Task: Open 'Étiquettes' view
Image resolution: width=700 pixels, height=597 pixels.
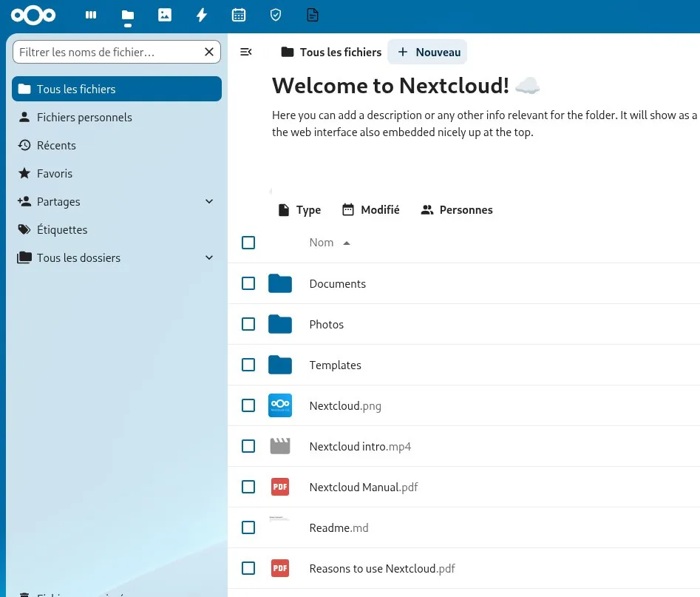Action: pos(117,229)
